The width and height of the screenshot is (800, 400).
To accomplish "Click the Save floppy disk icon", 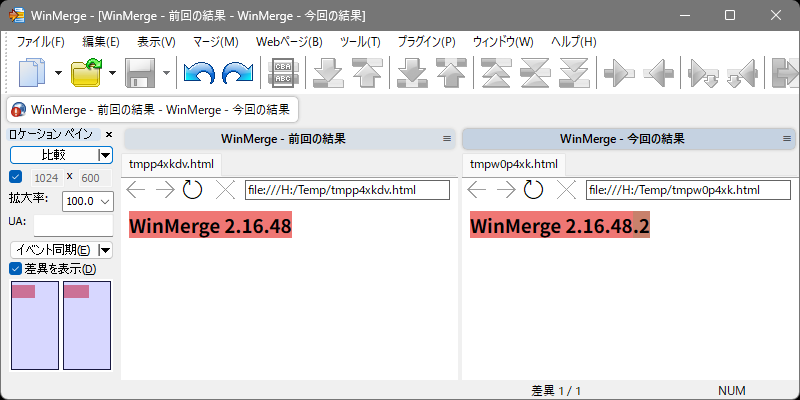I will click(x=140, y=72).
